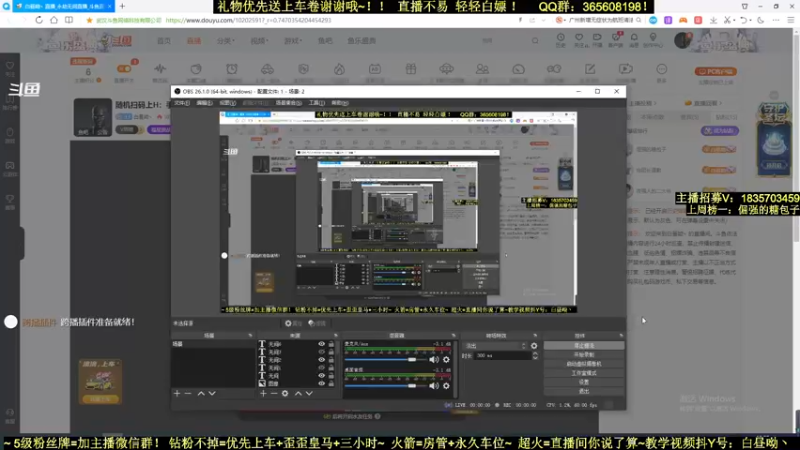Click 开始录制 in OBS controls
The width and height of the screenshot is (800, 450).
pyautogui.click(x=584, y=355)
